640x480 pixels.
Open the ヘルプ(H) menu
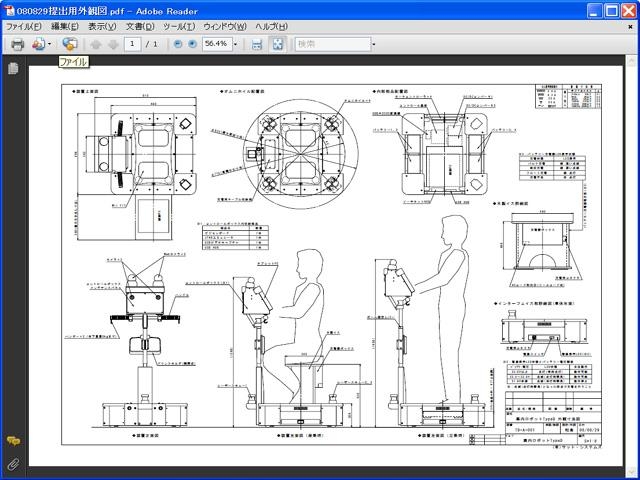pyautogui.click(x=272, y=27)
